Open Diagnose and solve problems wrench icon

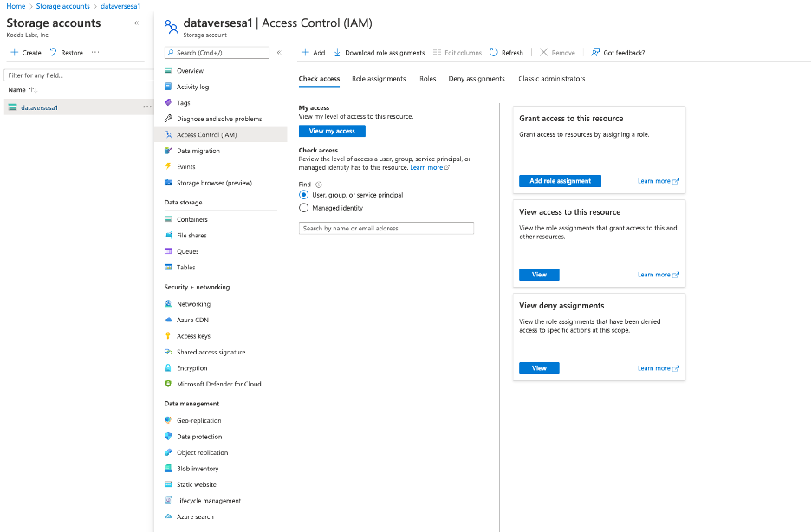(168, 119)
